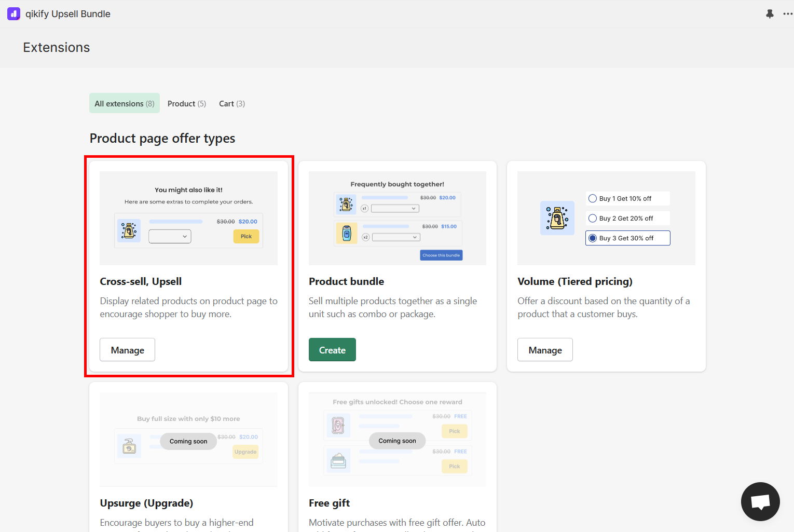Open the three-dots more options menu
794x532 pixels.
pos(787,14)
